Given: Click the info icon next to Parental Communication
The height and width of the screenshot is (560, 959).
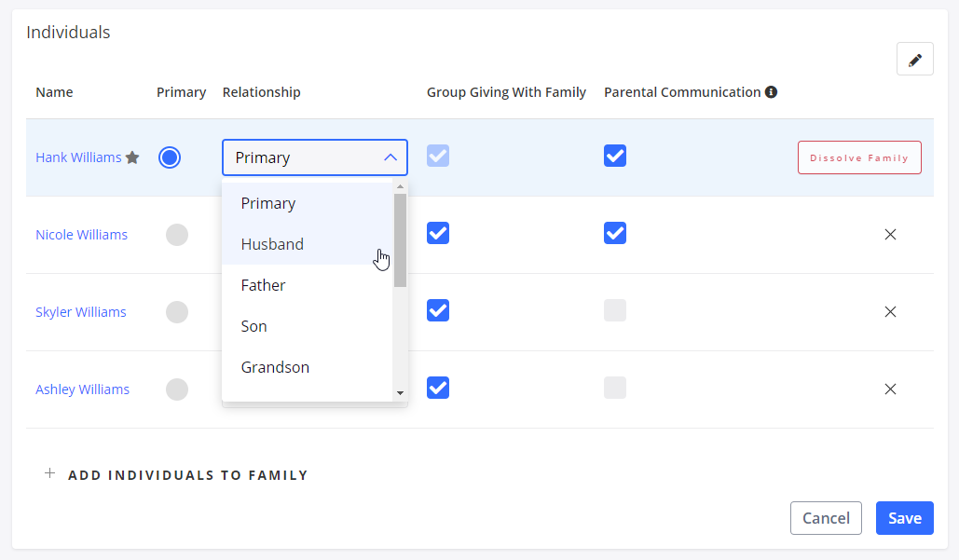Looking at the screenshot, I should [x=771, y=91].
